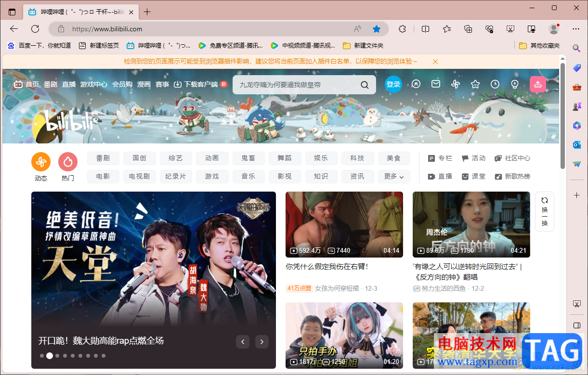Open the favorites star icon in bilibili header
This screenshot has width=588, height=375.
[475, 84]
